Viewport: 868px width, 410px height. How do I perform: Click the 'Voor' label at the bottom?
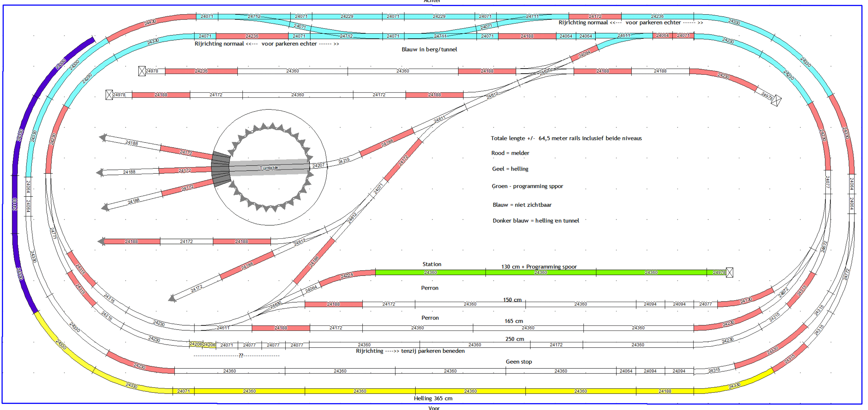pos(434,408)
